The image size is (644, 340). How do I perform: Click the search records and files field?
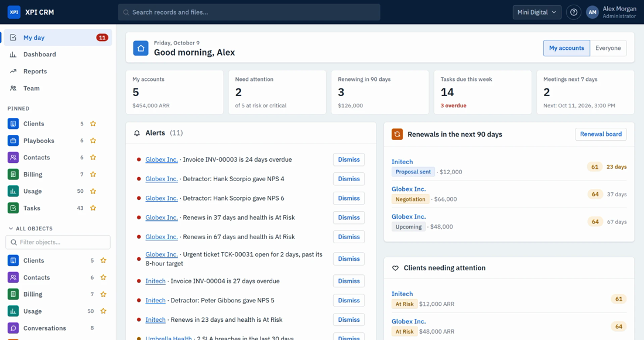point(249,12)
